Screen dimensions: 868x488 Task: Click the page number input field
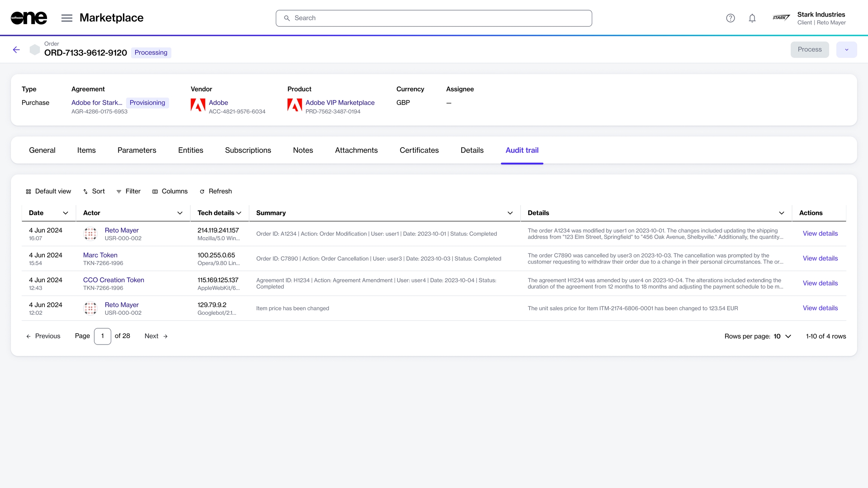coord(102,336)
